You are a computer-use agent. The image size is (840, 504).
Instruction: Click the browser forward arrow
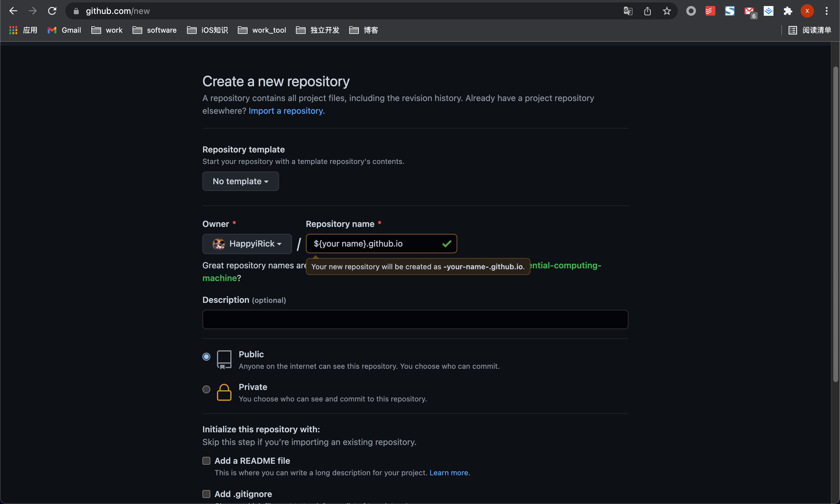[x=33, y=11]
